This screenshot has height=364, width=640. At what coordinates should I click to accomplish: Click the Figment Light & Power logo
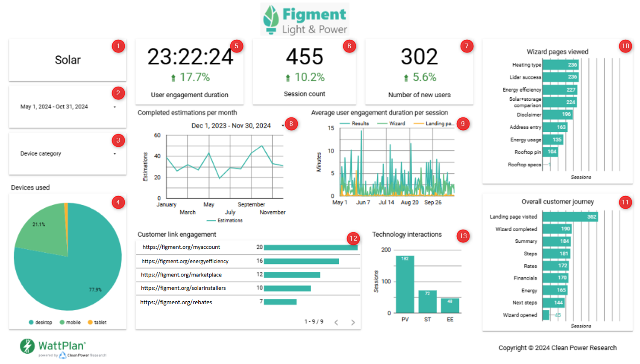click(x=305, y=19)
